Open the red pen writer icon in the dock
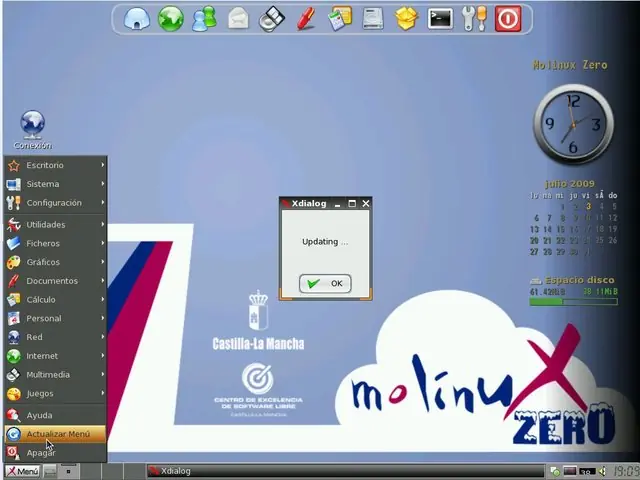Screen dimensions: 640x480 tap(306, 19)
